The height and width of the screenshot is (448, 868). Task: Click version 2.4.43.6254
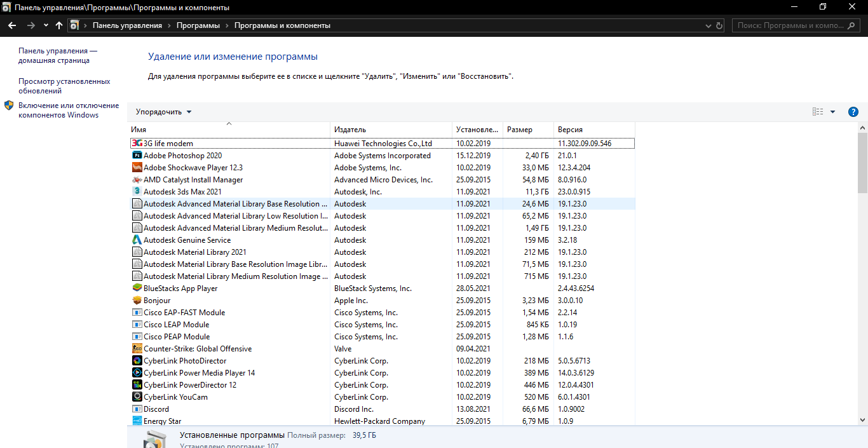tap(576, 288)
